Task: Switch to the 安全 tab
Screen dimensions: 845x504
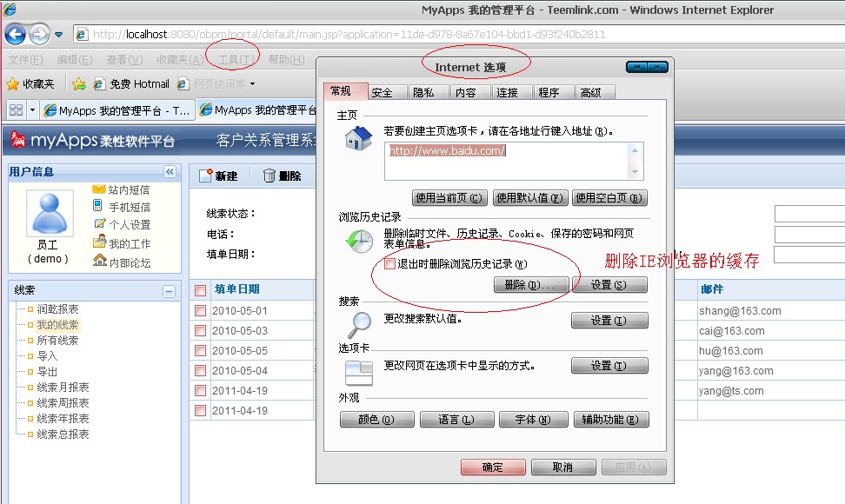Action: (387, 93)
